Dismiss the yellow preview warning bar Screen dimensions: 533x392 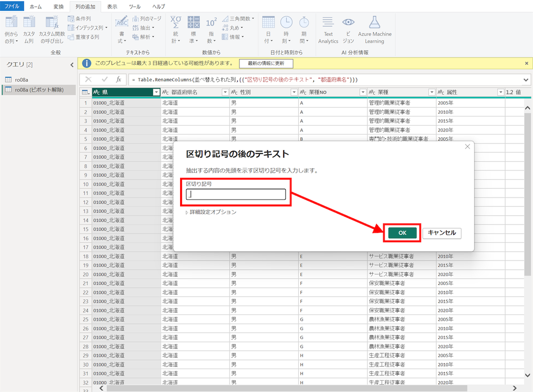click(x=527, y=63)
